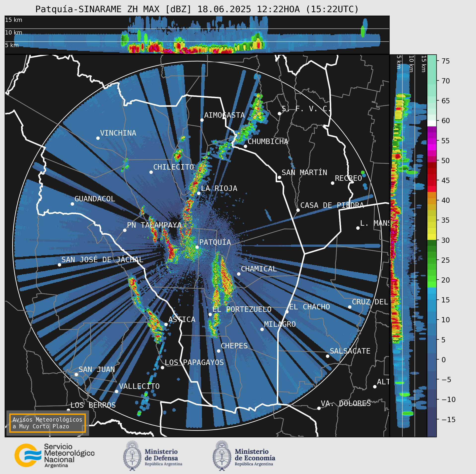
Task: Click the CHUMBICHA city dot
Action: point(245,146)
